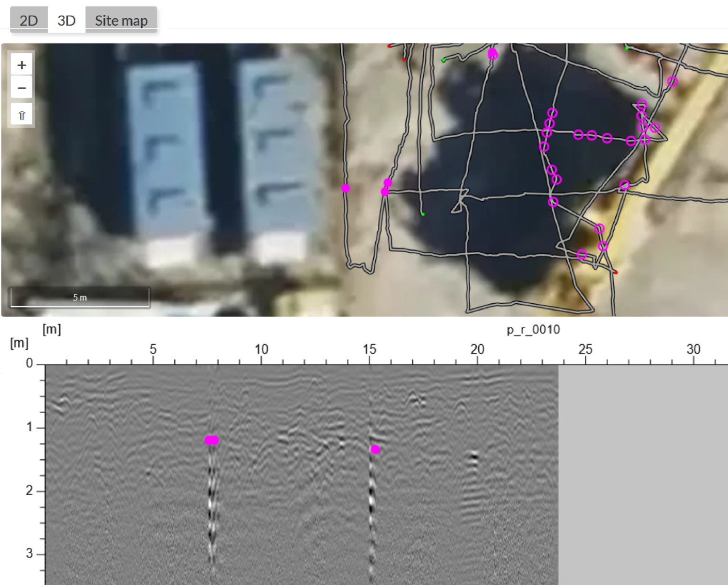Click the profile title p_r_0010
Screen dimensions: 728x585
(533, 330)
